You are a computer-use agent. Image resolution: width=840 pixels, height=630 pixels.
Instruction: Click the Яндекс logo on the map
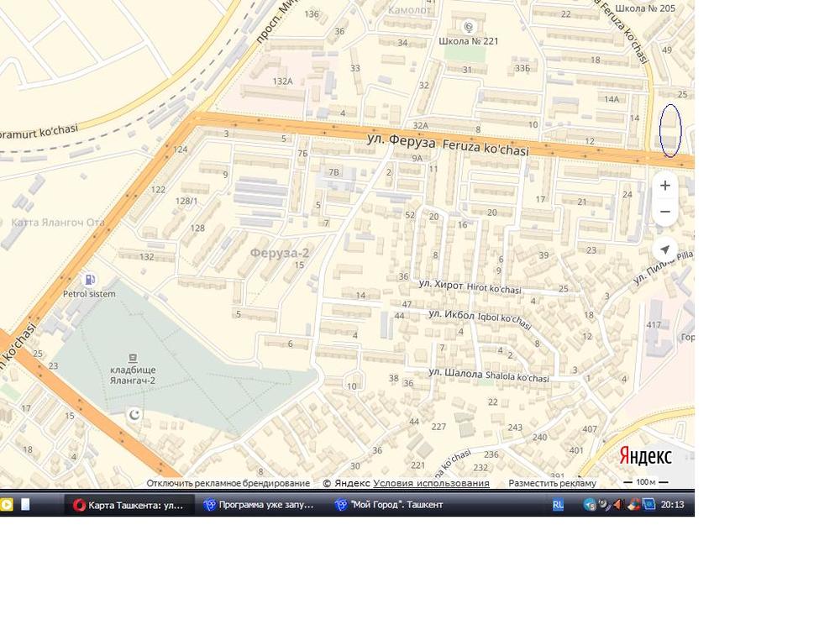pos(645,456)
